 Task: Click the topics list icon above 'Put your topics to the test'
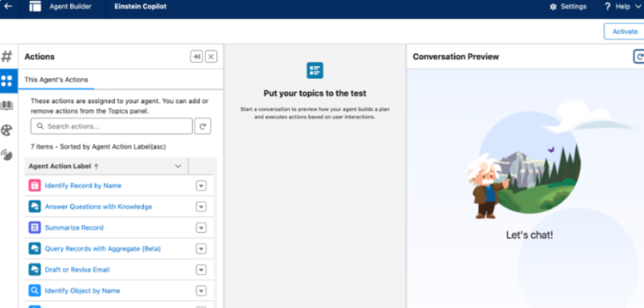[x=315, y=71]
